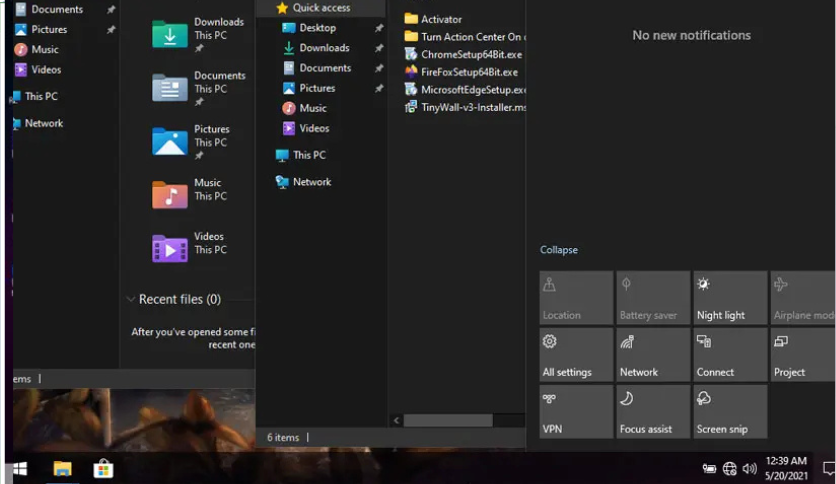Screen dimensions: 836x484
Task: Turn on Night light
Action: [730, 298]
